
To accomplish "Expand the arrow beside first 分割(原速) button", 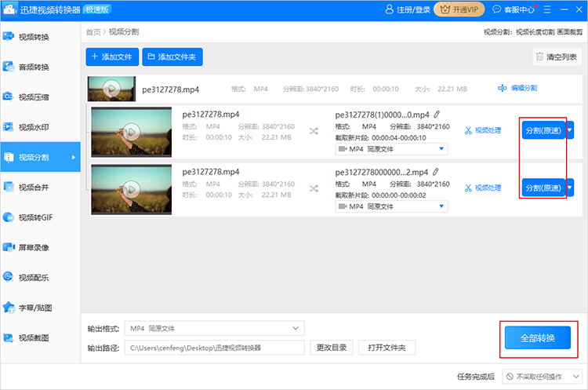I will tap(570, 130).
